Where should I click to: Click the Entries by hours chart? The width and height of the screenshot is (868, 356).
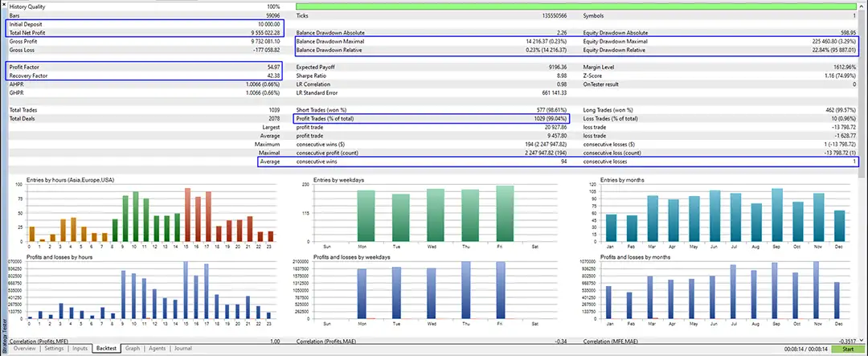[149, 213]
